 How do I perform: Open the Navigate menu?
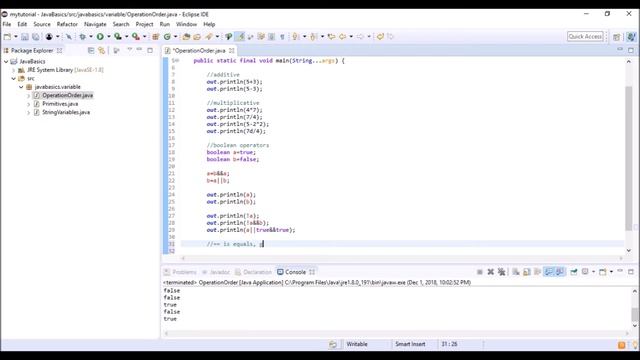click(x=95, y=24)
